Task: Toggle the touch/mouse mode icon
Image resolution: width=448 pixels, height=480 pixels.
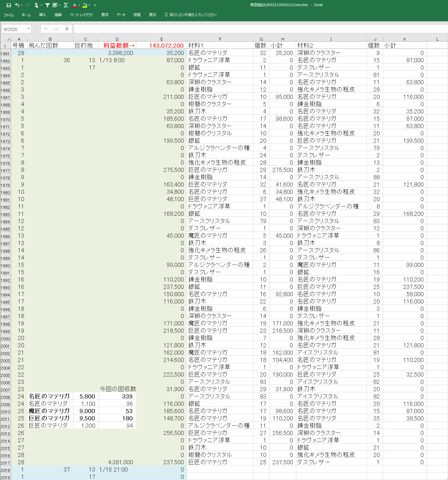Action: coord(37,5)
